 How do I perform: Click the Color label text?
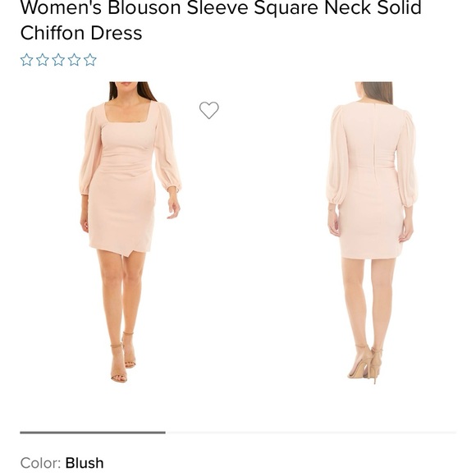coord(41,463)
